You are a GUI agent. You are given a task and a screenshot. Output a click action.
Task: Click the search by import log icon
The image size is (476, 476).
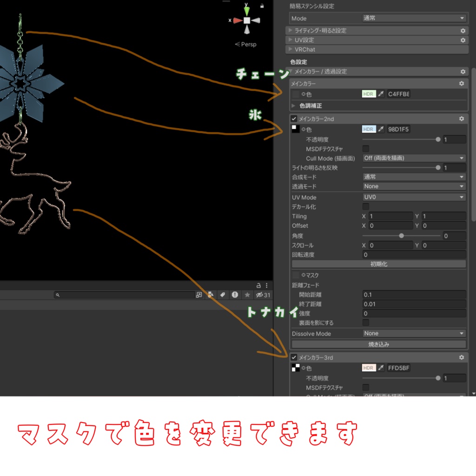click(235, 294)
